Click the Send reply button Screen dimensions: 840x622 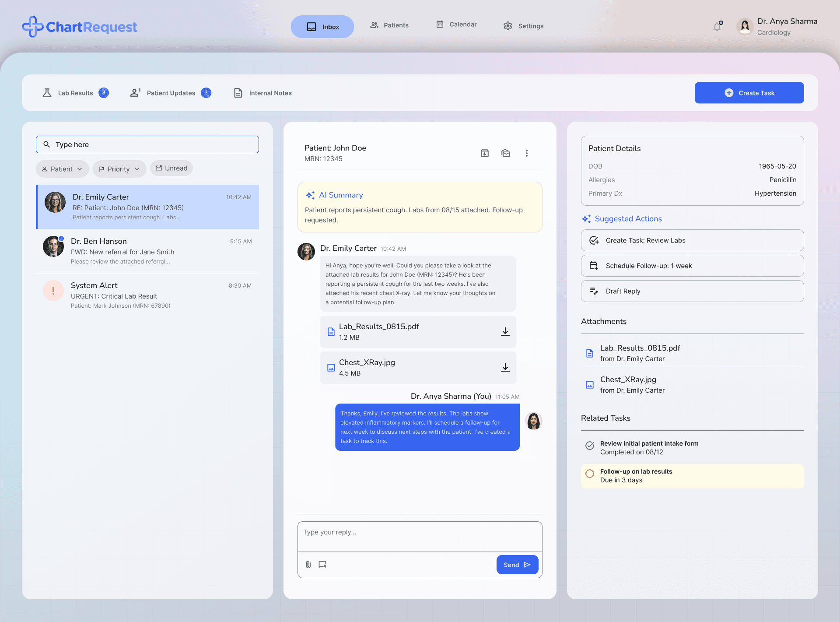517,565
